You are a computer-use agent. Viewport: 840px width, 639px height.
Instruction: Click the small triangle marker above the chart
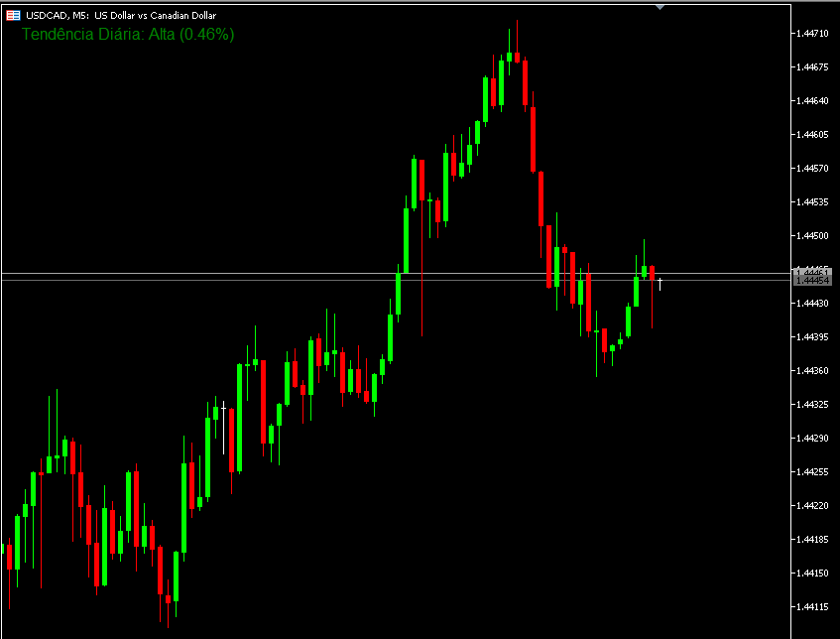[x=660, y=7]
